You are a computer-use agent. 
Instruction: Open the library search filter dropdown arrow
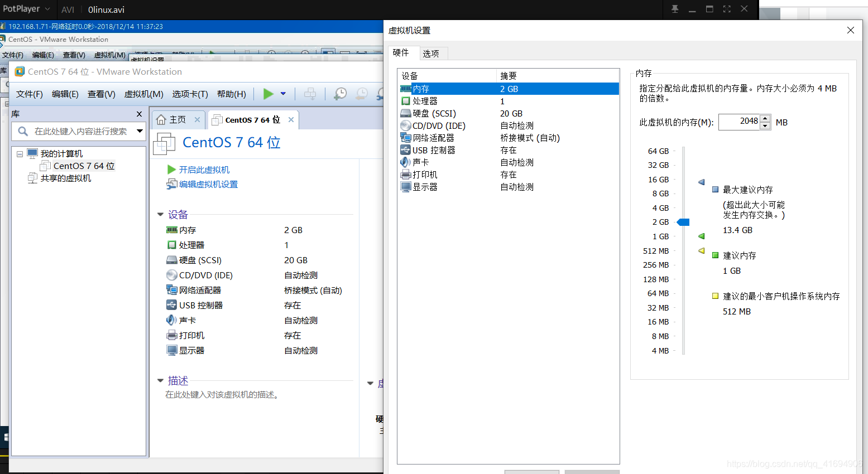(x=140, y=131)
